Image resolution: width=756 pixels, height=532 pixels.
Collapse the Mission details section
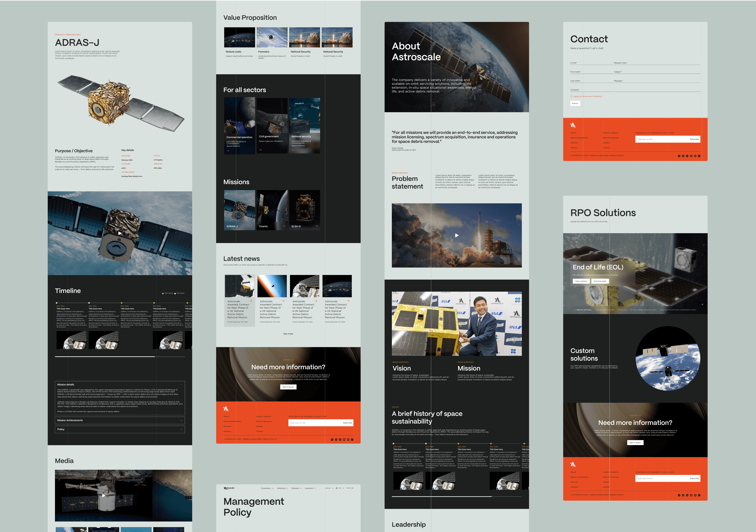pos(181,384)
